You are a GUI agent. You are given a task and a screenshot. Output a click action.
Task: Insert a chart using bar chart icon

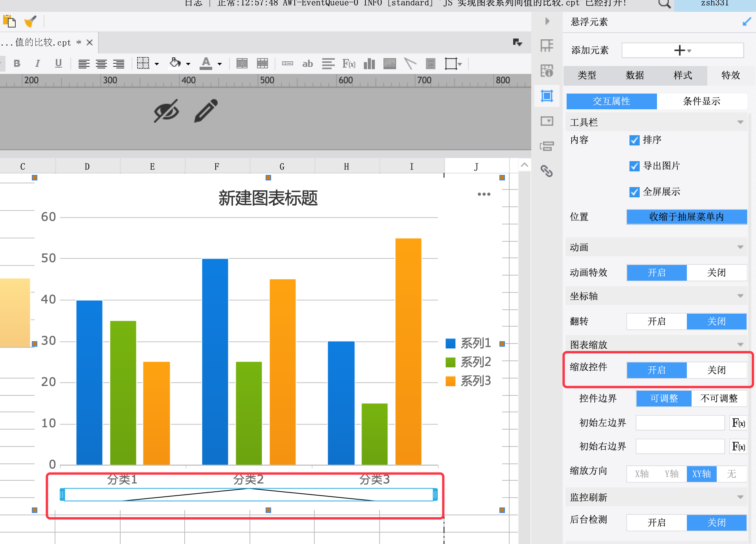coord(369,63)
